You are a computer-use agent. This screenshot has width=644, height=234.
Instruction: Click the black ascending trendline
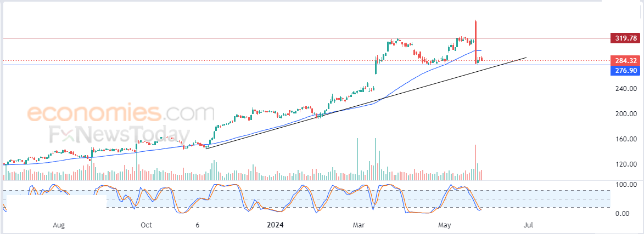366,104
